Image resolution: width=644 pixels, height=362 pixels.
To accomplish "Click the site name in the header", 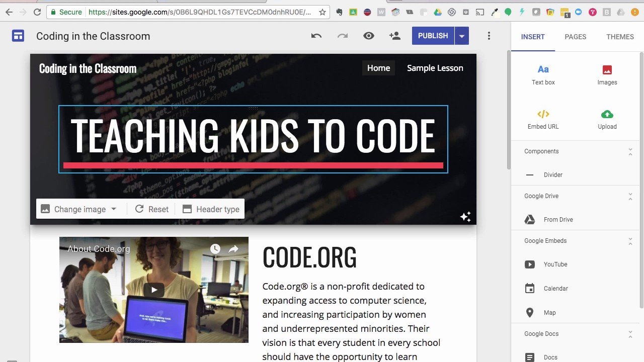I will pyautogui.click(x=88, y=68).
